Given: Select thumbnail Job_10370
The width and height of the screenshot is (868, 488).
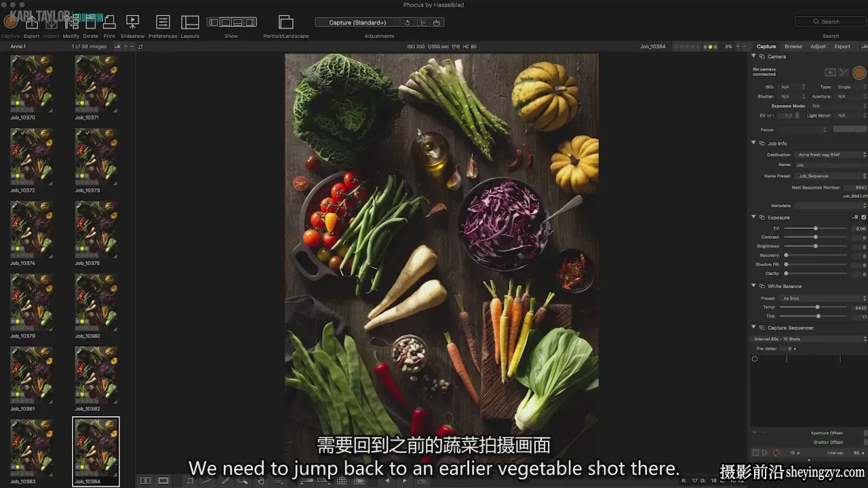Looking at the screenshot, I should tap(31, 84).
